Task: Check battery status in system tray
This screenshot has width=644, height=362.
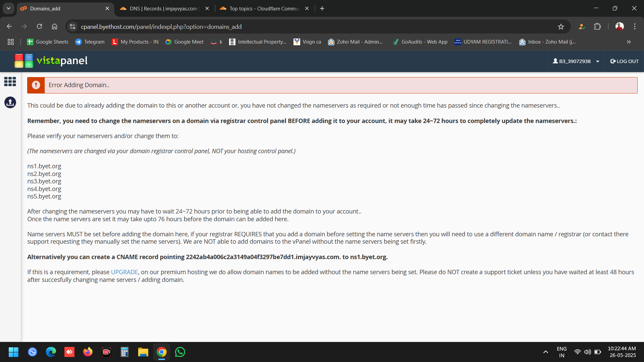Action: click(598, 352)
